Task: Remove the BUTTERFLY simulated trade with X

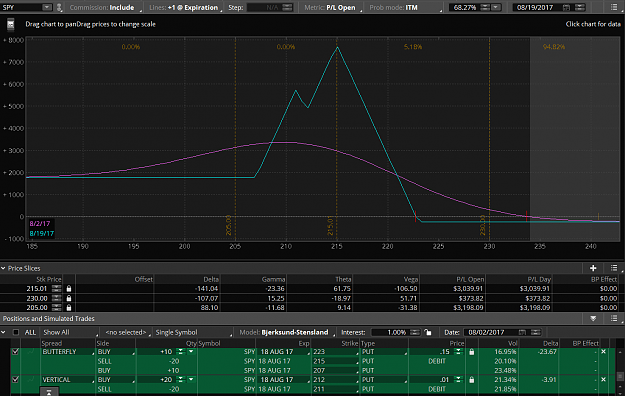Action: 603,351
